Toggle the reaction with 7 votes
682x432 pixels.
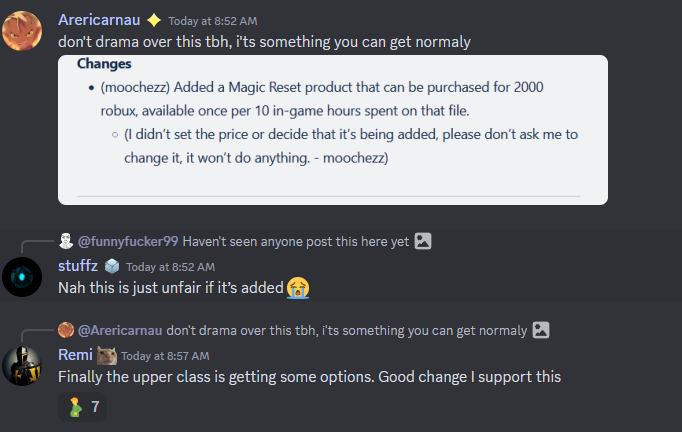point(82,407)
